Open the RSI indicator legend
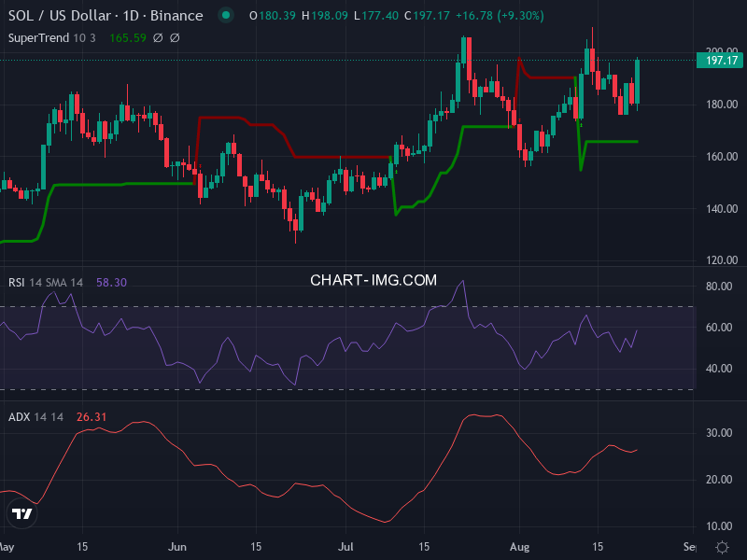 coord(17,282)
